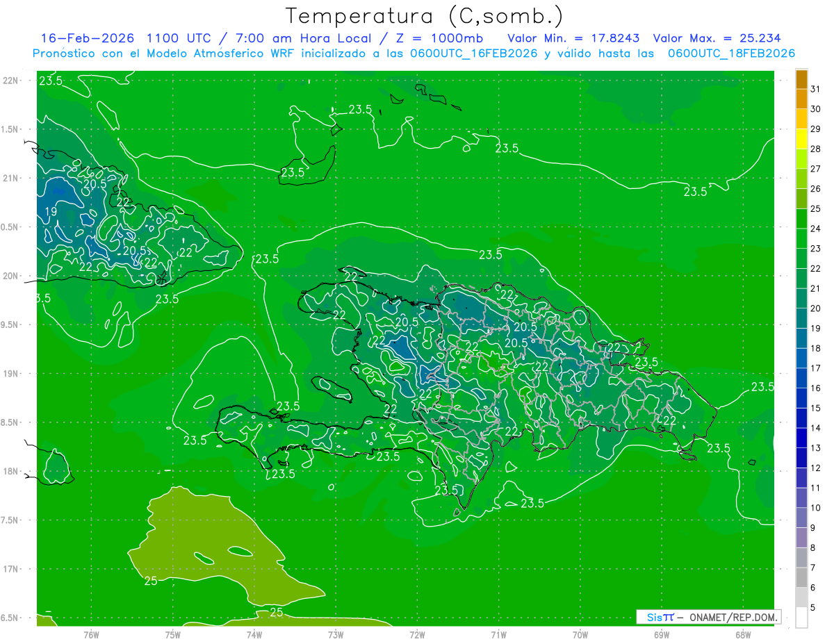
Task: Click the "22N" latitude axis label
Action: click(x=10, y=81)
